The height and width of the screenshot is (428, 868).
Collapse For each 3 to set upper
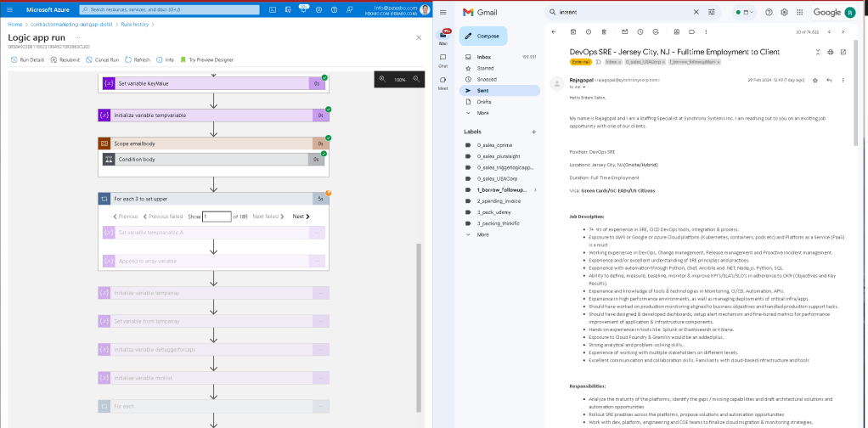[x=213, y=199]
